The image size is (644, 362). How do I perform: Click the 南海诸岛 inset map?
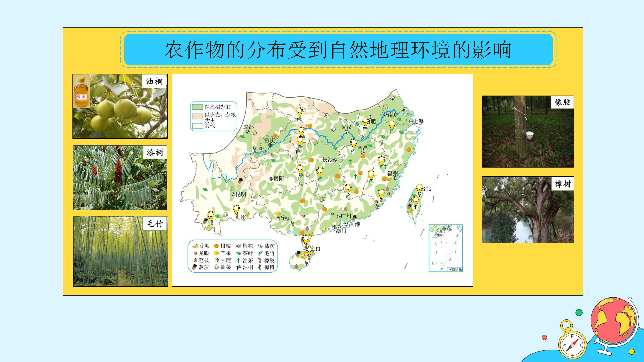446,248
